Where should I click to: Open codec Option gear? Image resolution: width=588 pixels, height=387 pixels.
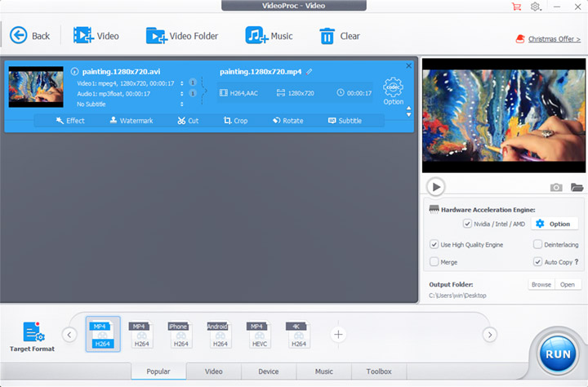393,91
